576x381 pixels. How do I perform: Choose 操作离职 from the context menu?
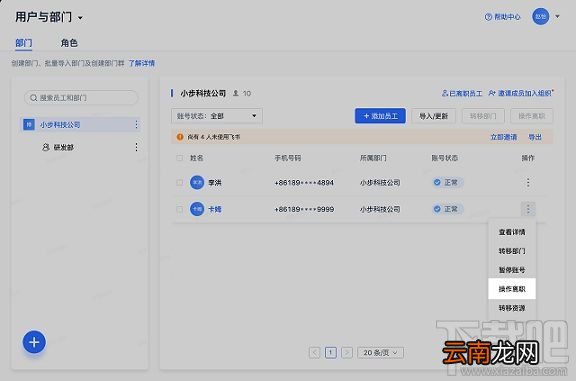(512, 289)
